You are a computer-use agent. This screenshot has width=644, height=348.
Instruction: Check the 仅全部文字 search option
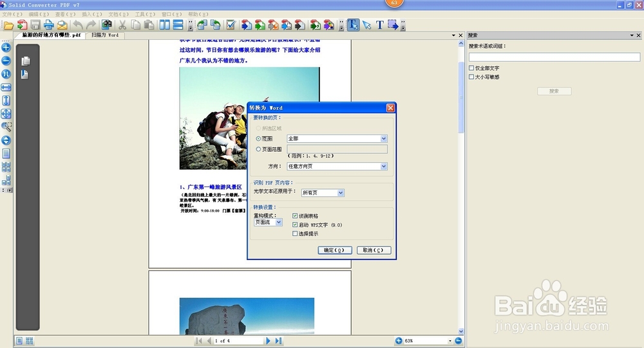point(471,68)
